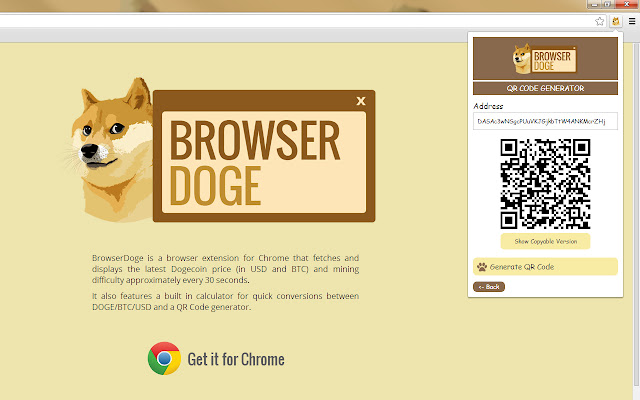640x400 pixels.
Task: Click the Address label in the popup
Action: [x=488, y=106]
